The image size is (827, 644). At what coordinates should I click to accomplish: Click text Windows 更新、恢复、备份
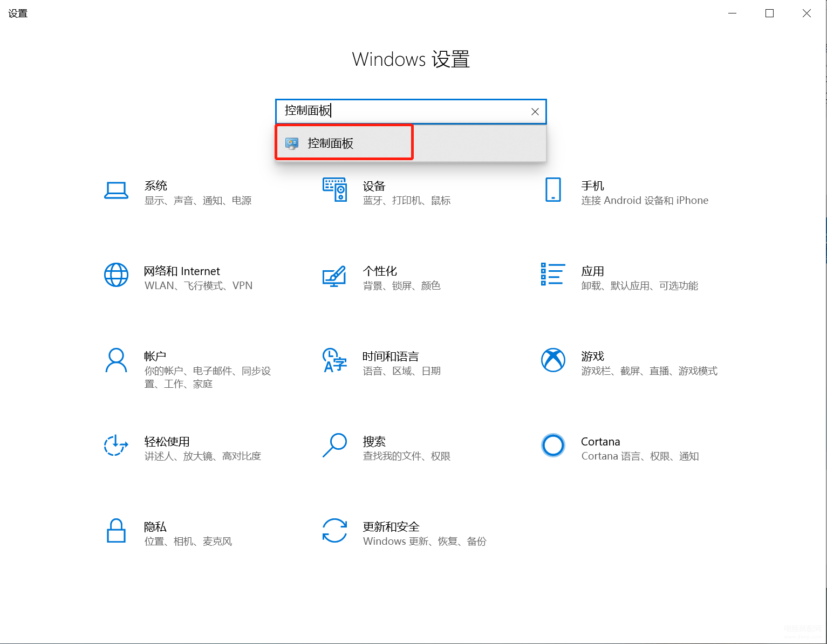[x=425, y=542]
